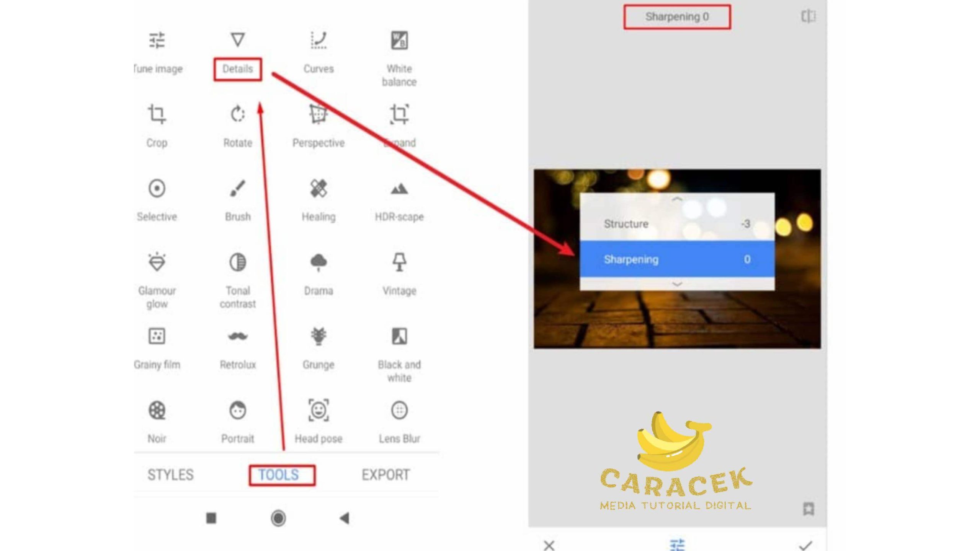This screenshot has height=551, width=980.
Task: Select the Selective adjustment tool
Action: (156, 199)
